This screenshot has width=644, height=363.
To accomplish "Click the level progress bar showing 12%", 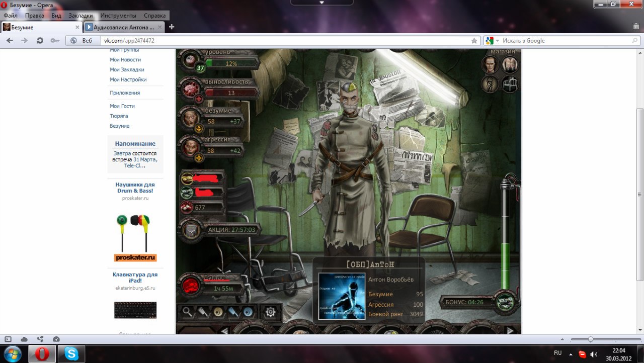I will (231, 64).
